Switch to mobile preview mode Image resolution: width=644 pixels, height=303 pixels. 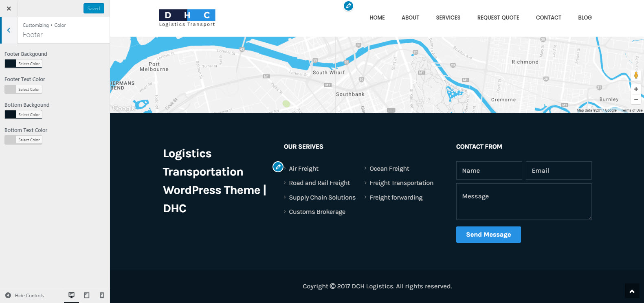click(102, 295)
